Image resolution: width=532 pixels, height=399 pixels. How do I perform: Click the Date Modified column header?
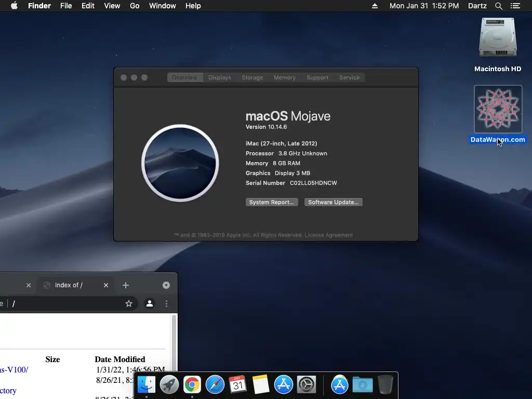coord(120,360)
